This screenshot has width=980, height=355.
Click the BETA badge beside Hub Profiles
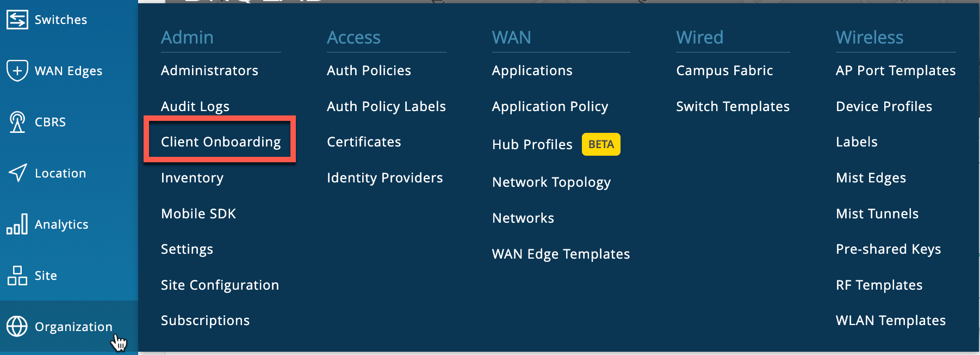pos(601,145)
